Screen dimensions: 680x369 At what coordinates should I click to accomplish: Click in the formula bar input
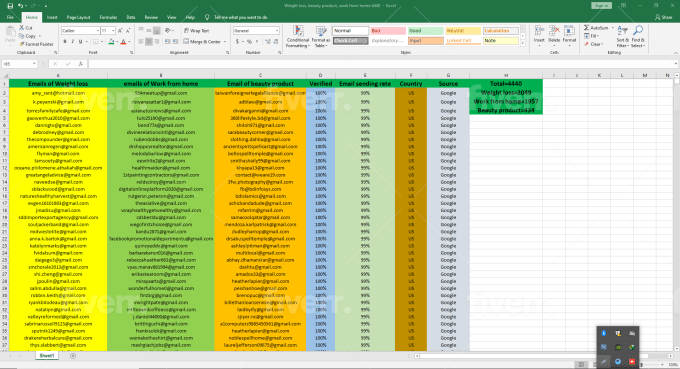(382, 64)
